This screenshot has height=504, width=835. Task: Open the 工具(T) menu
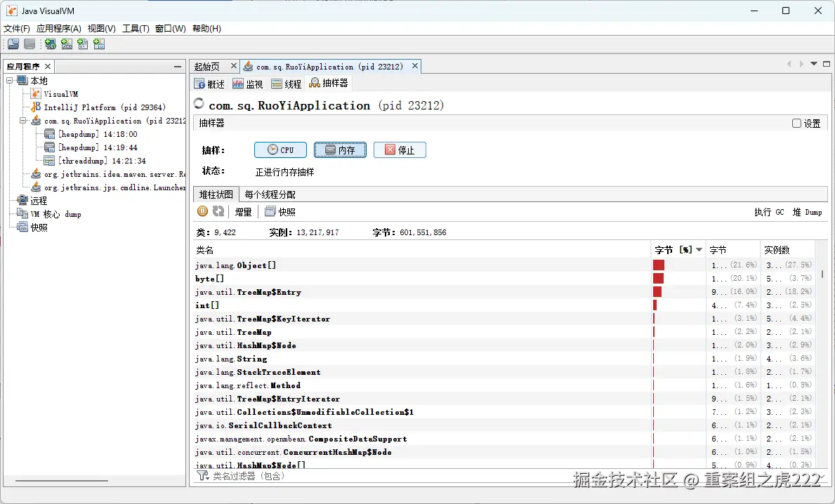click(136, 28)
